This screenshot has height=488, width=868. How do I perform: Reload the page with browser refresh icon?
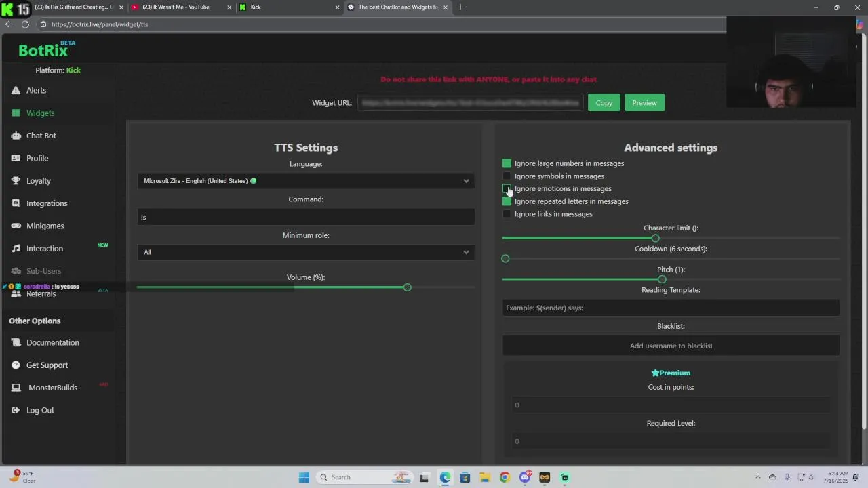[x=25, y=24]
